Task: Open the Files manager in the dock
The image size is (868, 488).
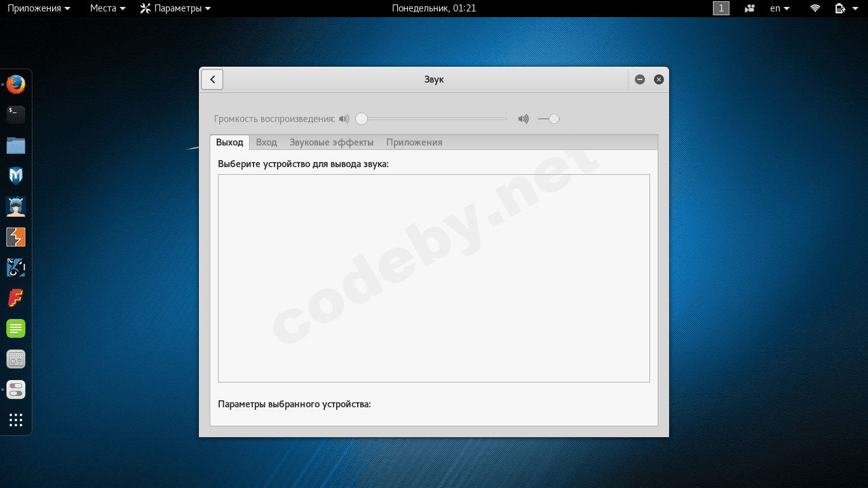Action: point(16,146)
